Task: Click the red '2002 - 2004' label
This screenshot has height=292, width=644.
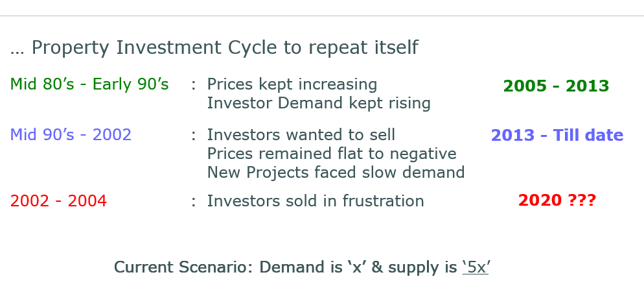Action: [x=59, y=201]
